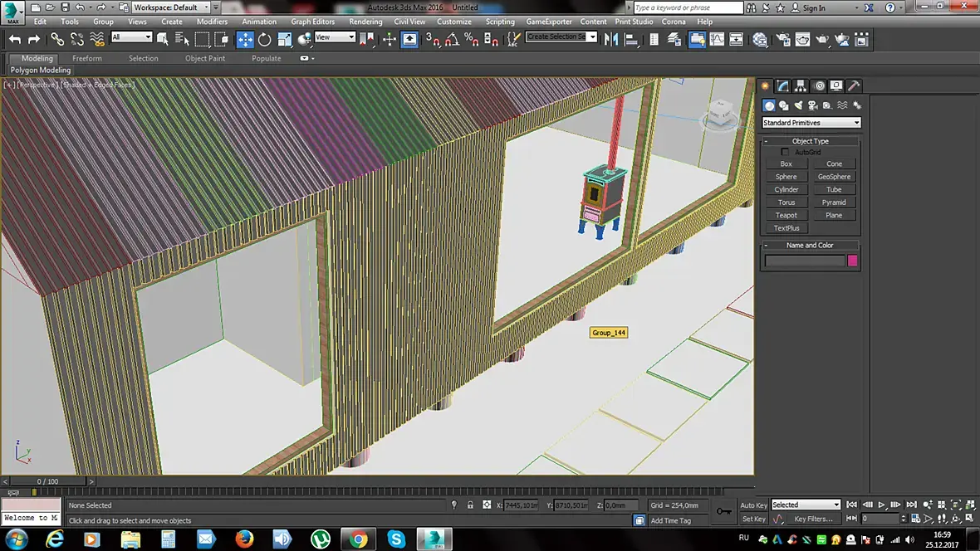Switch to the Cameras category icon

tap(812, 105)
